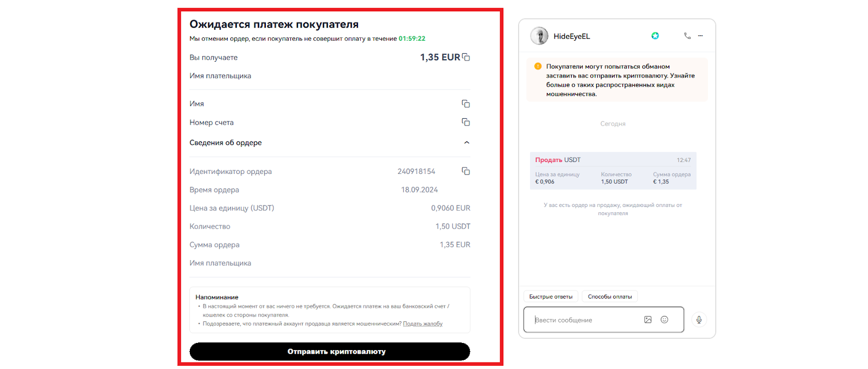Copy order identifier 240918154
Viewport: 868px width, 369px height.
pyautogui.click(x=465, y=171)
